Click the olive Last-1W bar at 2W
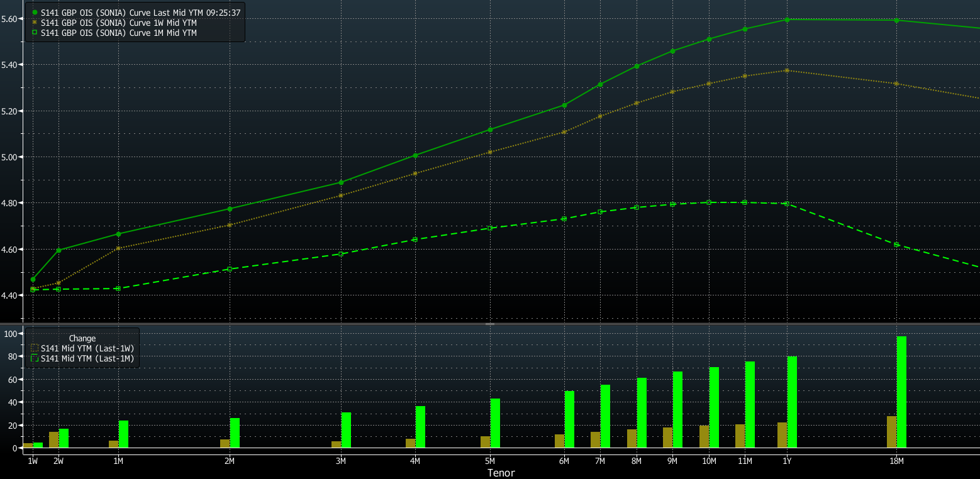Screen dimensions: 980x479 54,440
